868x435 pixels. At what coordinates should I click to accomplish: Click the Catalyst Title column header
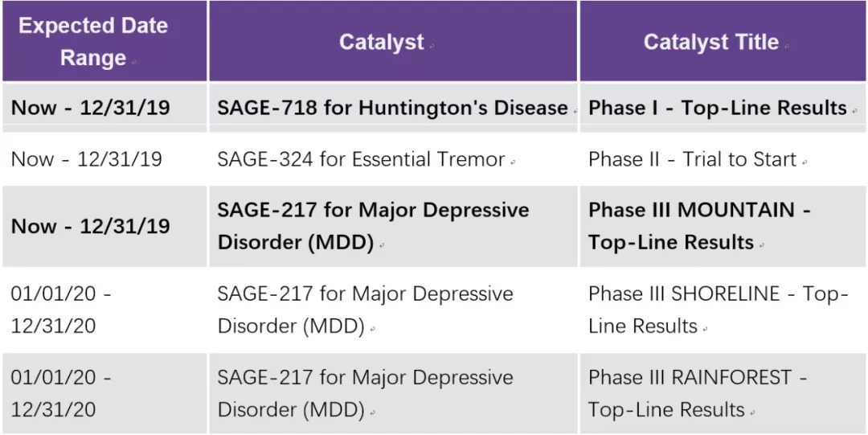(x=710, y=43)
